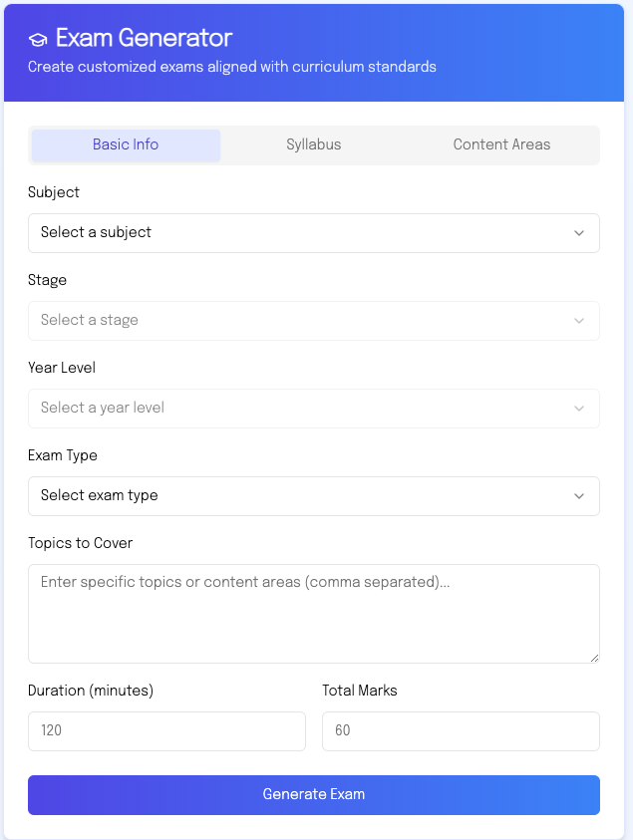Click the 'Topics to Cover' label
The width and height of the screenshot is (633, 840).
(80, 543)
